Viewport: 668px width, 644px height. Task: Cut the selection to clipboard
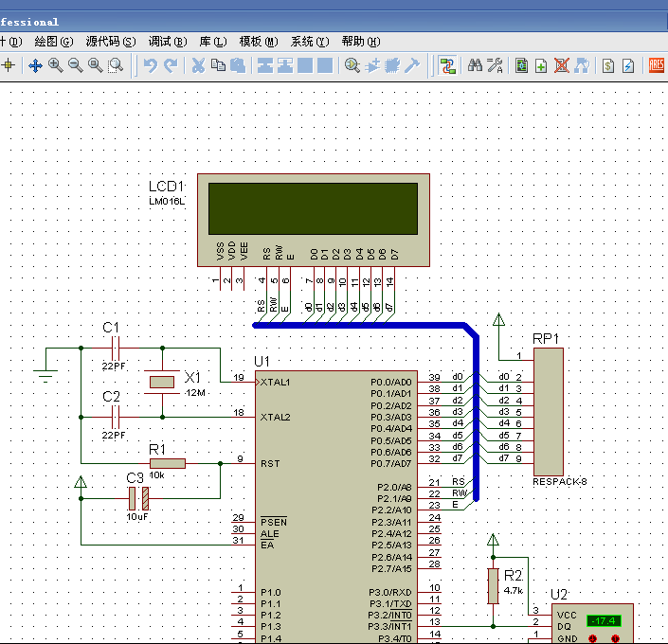tap(198, 65)
